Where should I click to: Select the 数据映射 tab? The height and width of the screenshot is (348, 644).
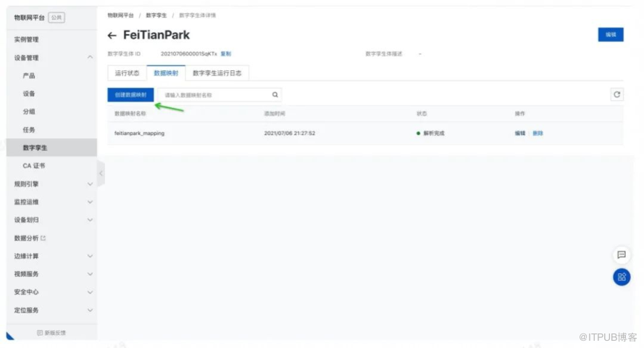pos(166,73)
